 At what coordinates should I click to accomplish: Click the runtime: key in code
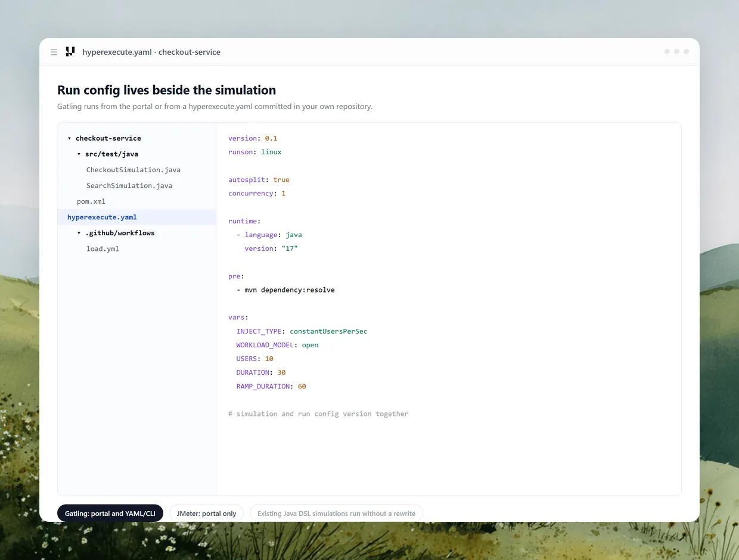coord(244,221)
